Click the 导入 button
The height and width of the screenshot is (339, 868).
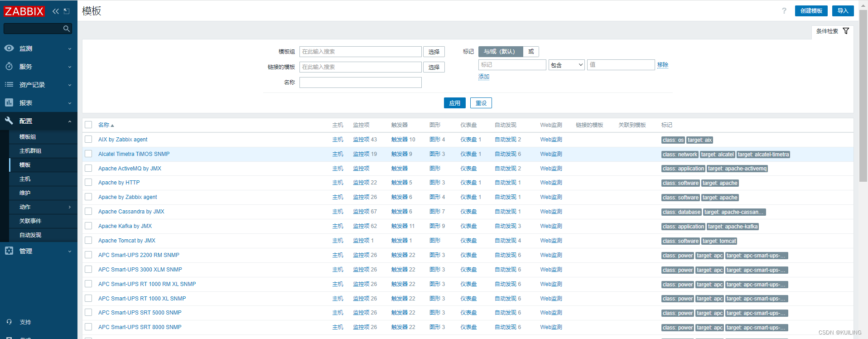pyautogui.click(x=843, y=11)
